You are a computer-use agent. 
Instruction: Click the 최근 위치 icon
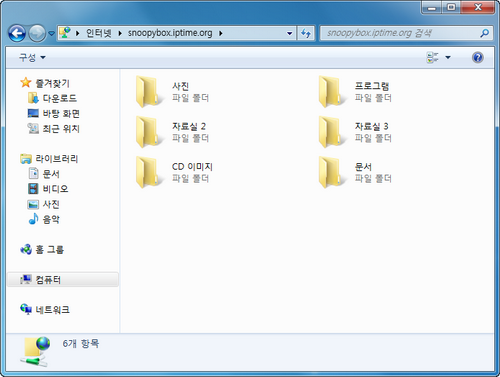pos(33,128)
